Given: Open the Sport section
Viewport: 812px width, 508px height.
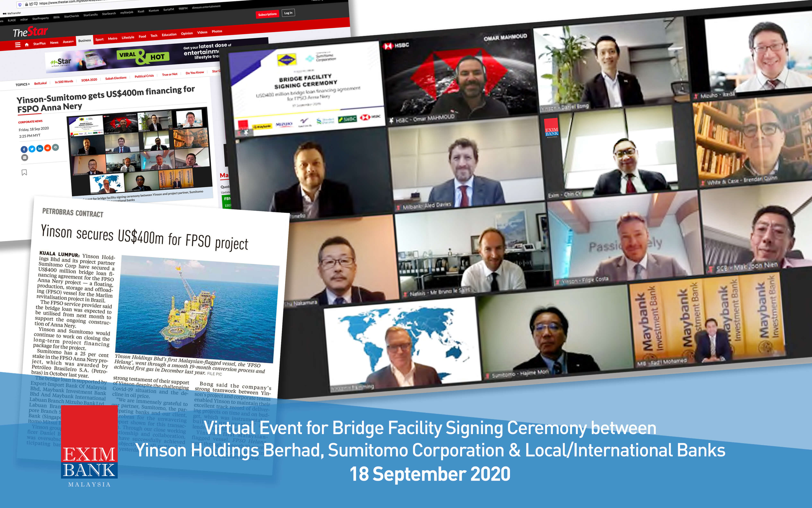Looking at the screenshot, I should pyautogui.click(x=100, y=39).
